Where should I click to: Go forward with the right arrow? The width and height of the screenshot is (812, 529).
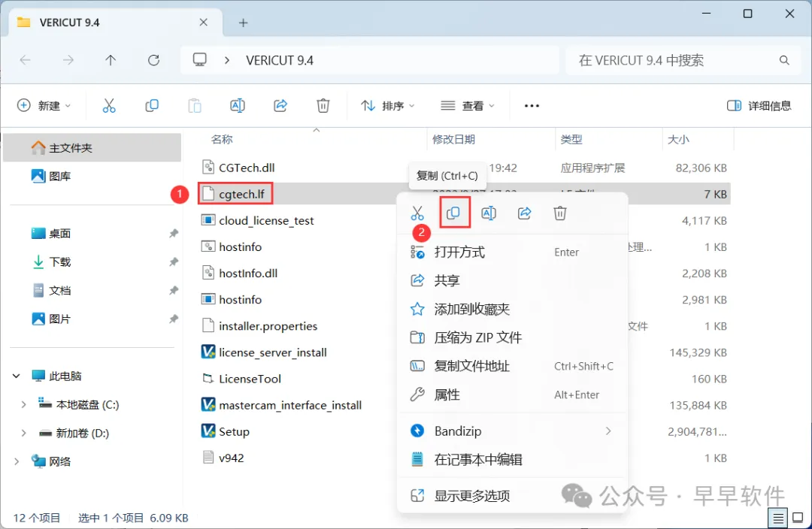click(x=68, y=60)
